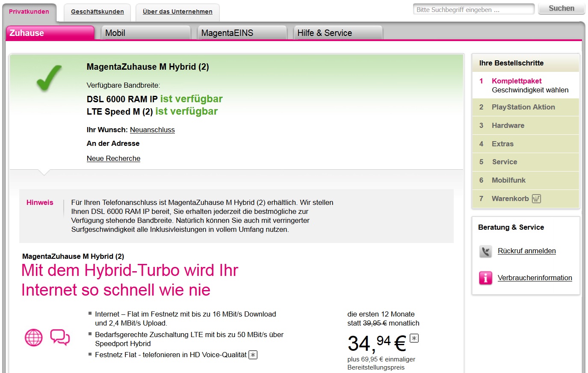Click the 'Bedarfsgerechte Zuschaltung LTE' bullet point

click(189, 339)
